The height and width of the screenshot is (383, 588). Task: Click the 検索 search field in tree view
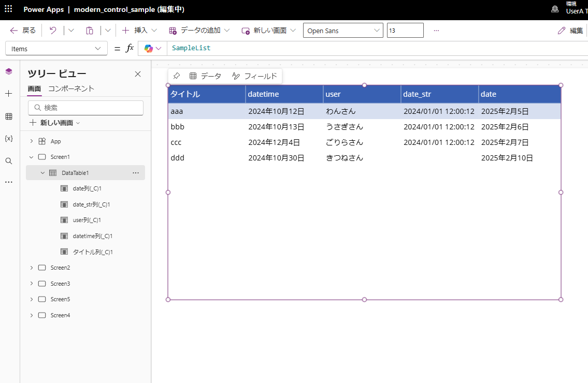pos(86,108)
